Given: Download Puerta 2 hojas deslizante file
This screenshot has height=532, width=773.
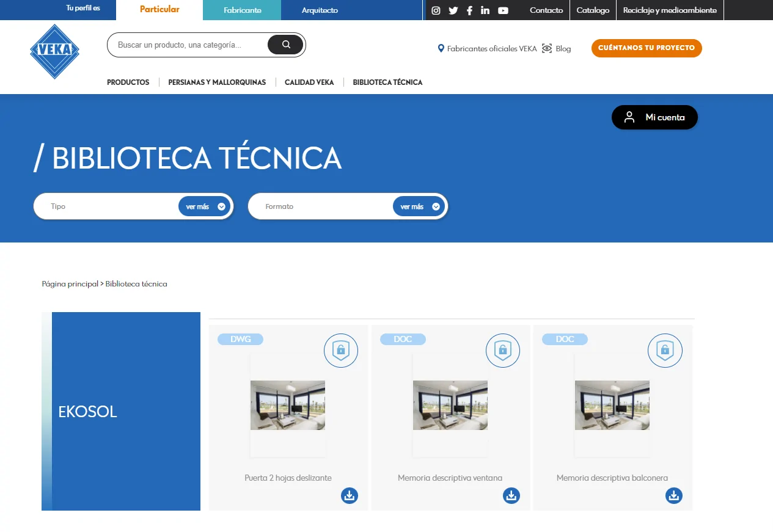Looking at the screenshot, I should [350, 495].
